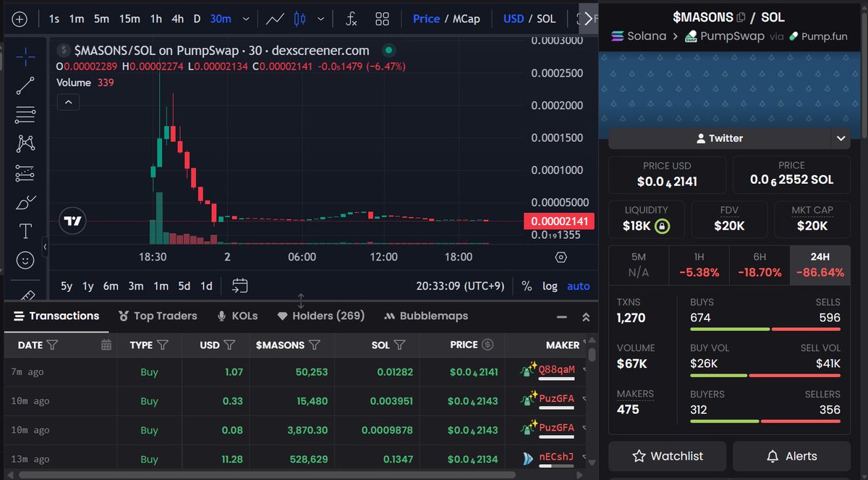The height and width of the screenshot is (480, 868).
Task: Open maker Q88qaM wallet link
Action: pyautogui.click(x=557, y=369)
